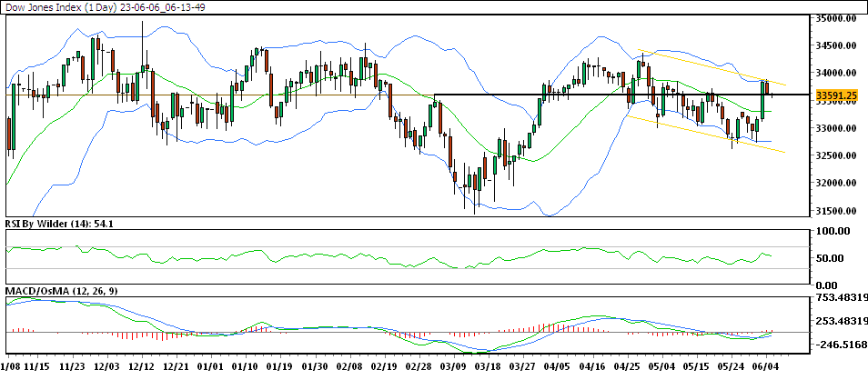Click the 06/04 date label
Viewport: 868px width, 390px height.
click(766, 366)
